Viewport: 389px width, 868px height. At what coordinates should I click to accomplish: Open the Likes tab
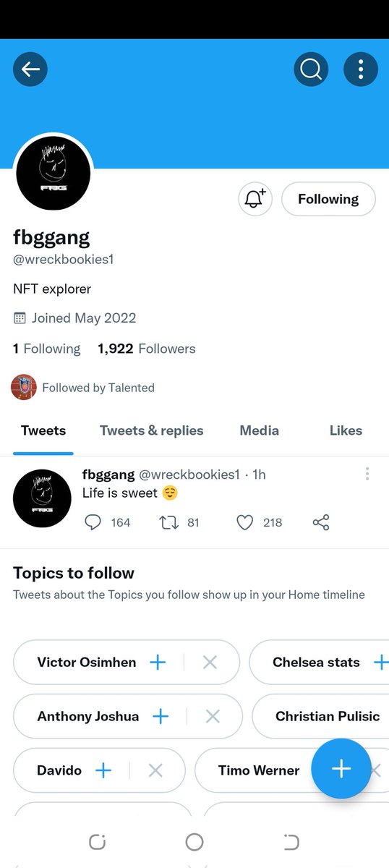(346, 430)
